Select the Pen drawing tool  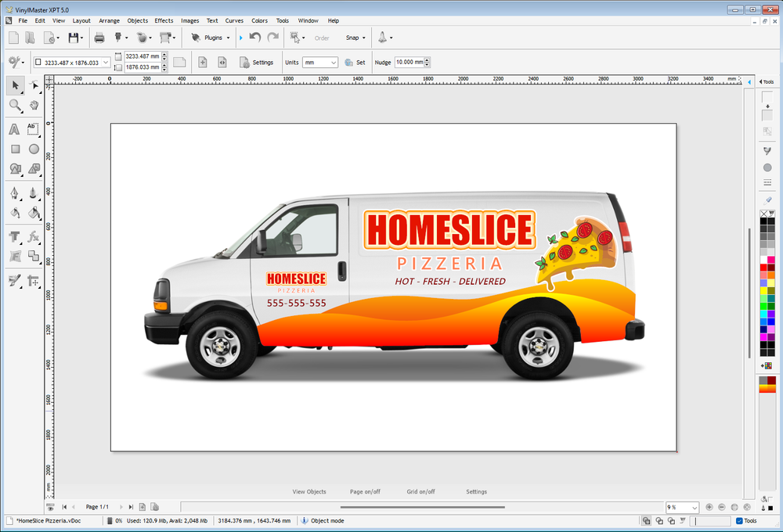point(13,194)
